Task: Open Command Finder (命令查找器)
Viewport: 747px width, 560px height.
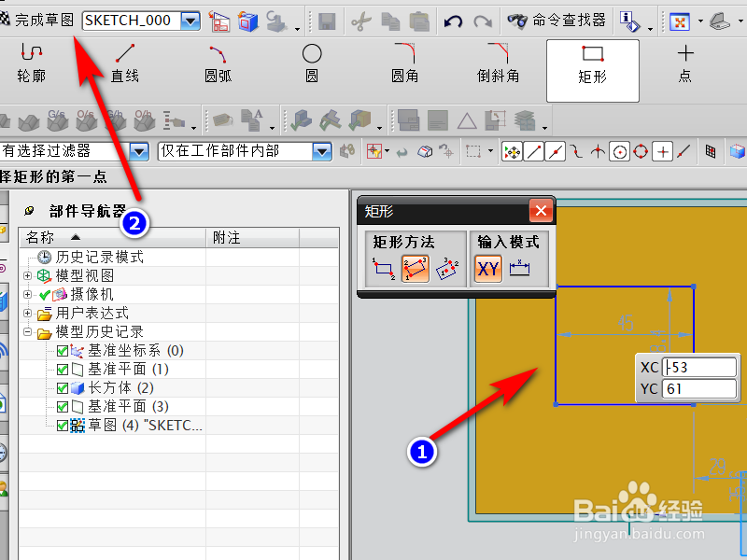Action: 556,20
